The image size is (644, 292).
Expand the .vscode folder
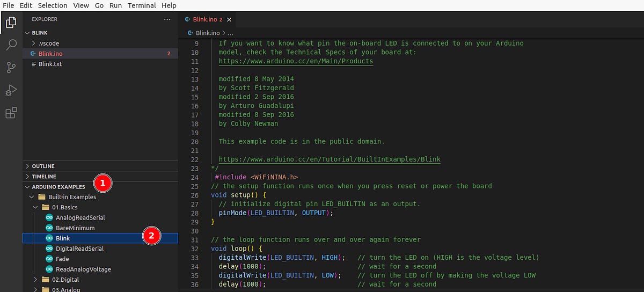34,43
